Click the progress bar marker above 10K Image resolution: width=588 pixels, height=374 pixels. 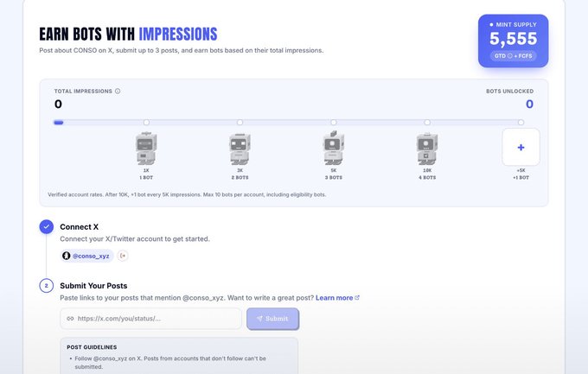[427, 122]
